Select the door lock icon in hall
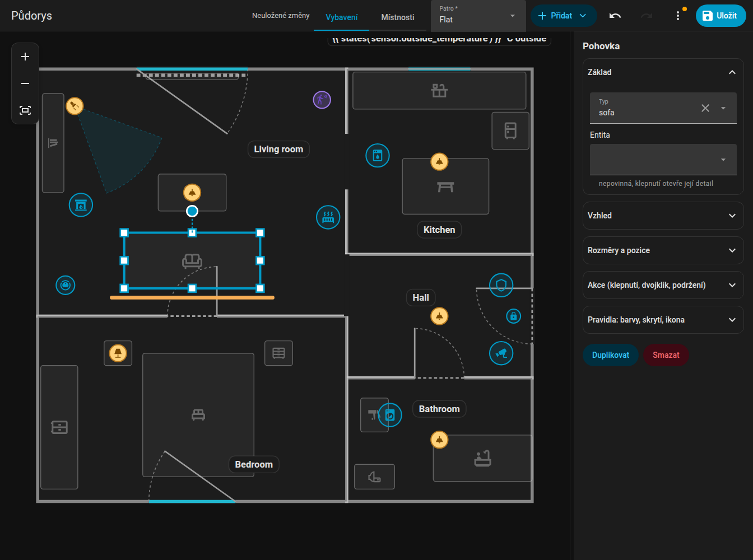 (514, 316)
